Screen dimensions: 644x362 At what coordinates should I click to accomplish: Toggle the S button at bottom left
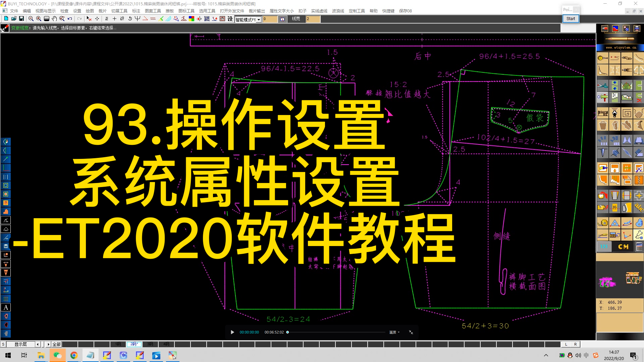click(x=3, y=344)
